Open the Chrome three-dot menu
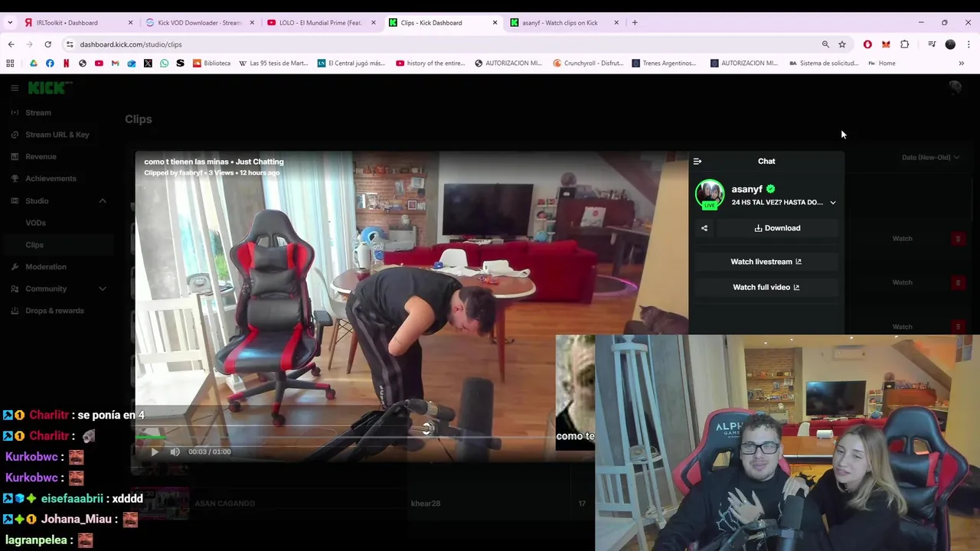This screenshot has height=551, width=980. 969,44
